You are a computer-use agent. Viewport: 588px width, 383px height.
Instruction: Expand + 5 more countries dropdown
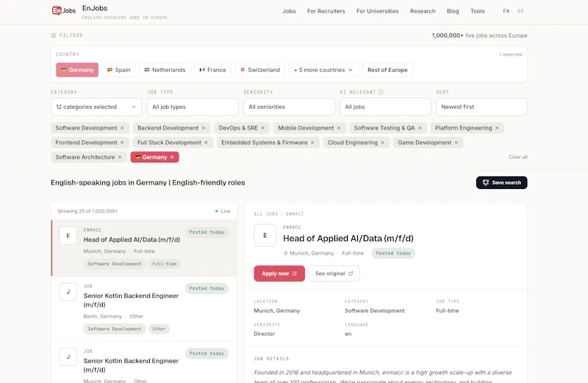tap(323, 70)
